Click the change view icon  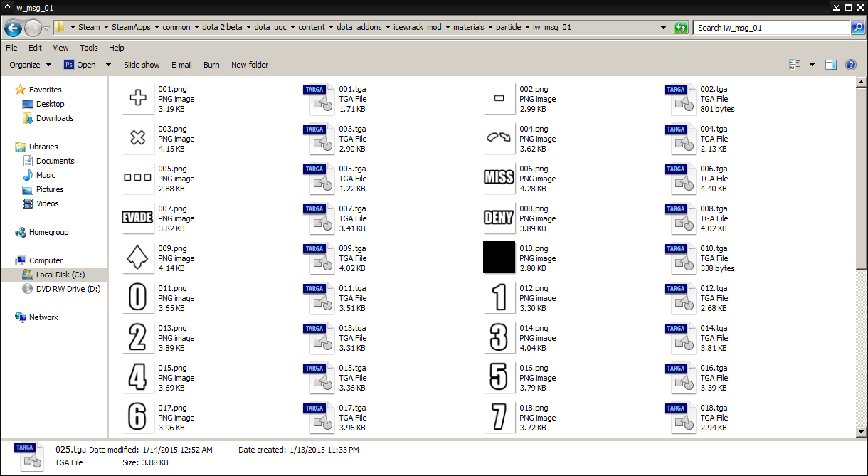[x=795, y=65]
